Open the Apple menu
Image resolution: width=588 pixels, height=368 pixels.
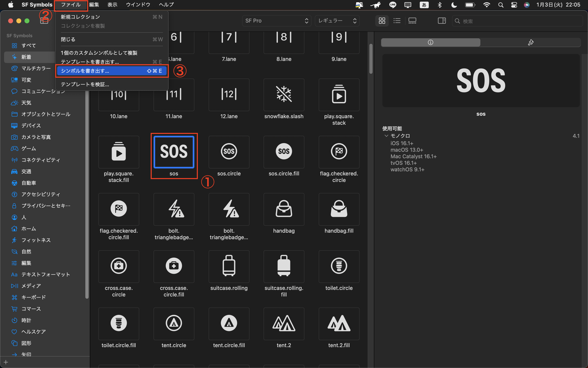11,5
